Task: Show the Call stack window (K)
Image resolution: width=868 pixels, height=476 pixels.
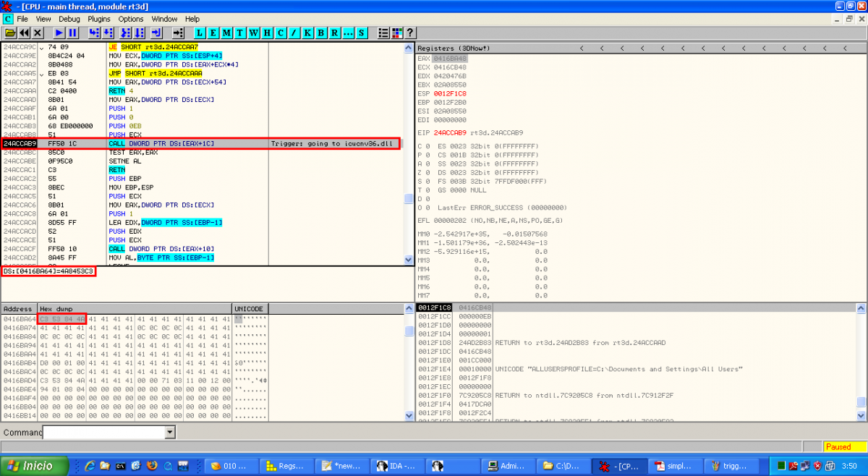Action: [x=307, y=33]
